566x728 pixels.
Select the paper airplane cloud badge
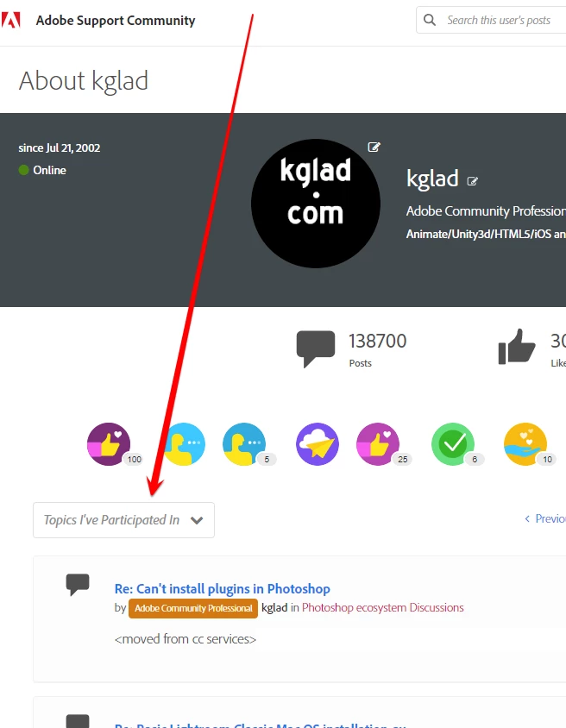tap(318, 444)
